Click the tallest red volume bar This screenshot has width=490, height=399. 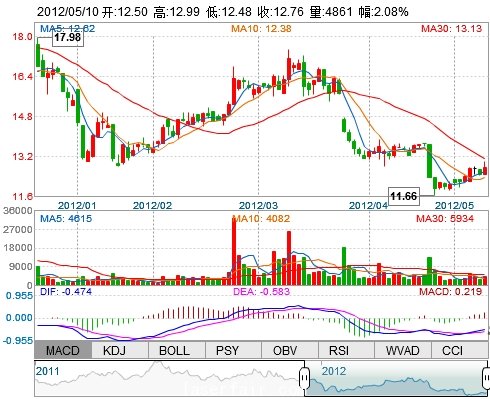pos(234,251)
